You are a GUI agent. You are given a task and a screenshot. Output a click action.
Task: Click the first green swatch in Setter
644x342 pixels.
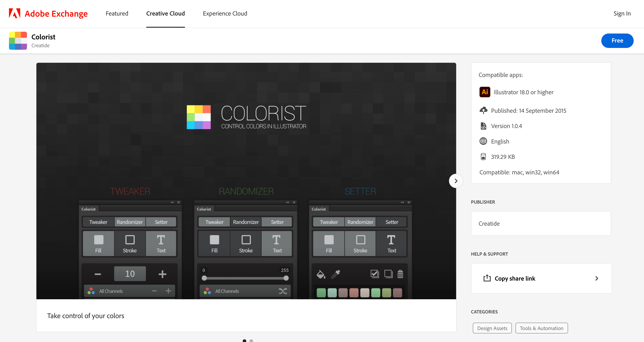[x=321, y=292]
